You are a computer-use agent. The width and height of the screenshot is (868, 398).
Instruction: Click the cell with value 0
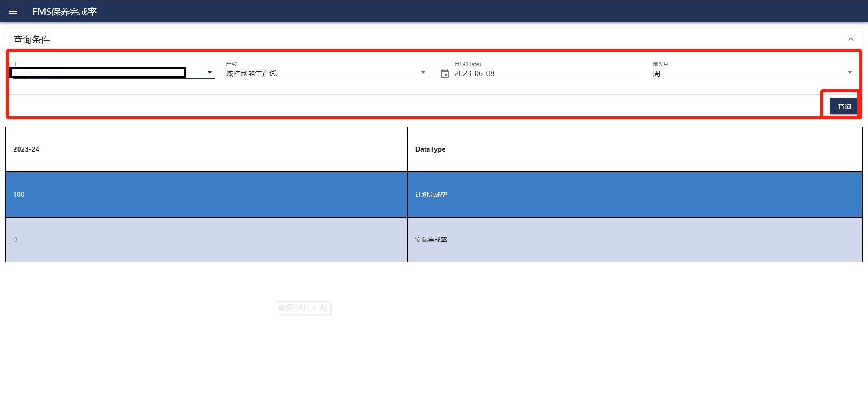pyautogui.click(x=207, y=240)
